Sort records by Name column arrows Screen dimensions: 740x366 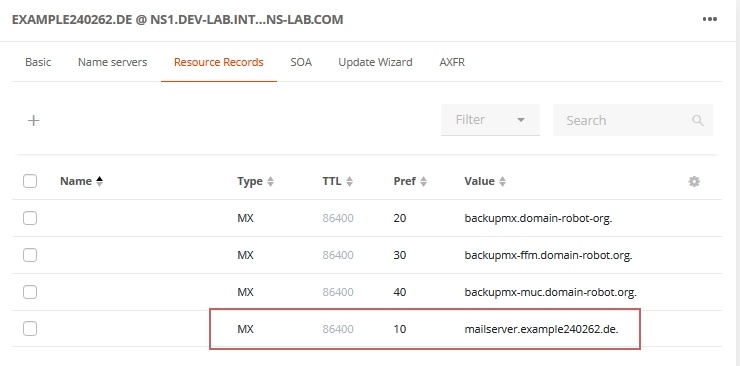pos(99,182)
